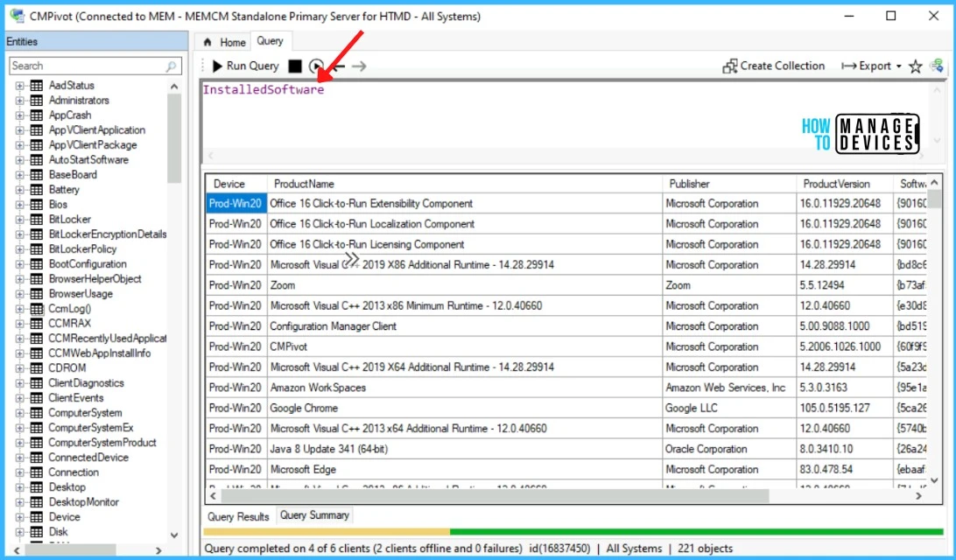Viewport: 956px width, 560px height.
Task: Click the results grid scroll-down arrow
Action: click(935, 480)
